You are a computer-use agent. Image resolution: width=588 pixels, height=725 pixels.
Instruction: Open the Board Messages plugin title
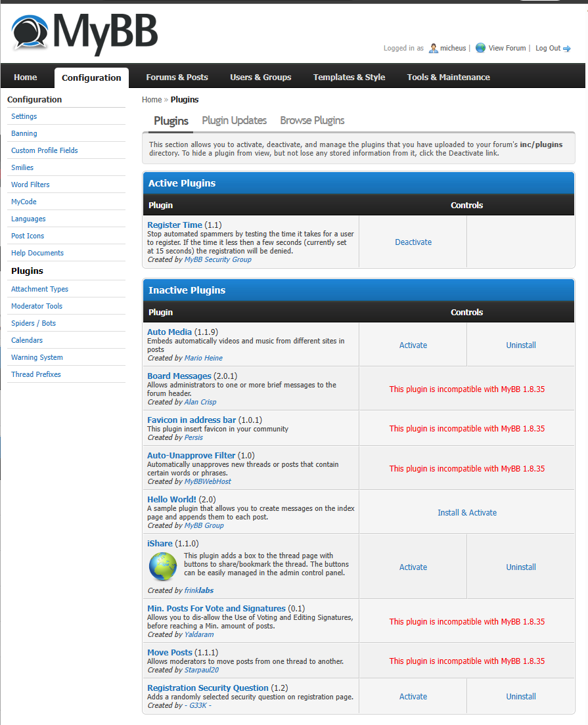[x=179, y=376]
